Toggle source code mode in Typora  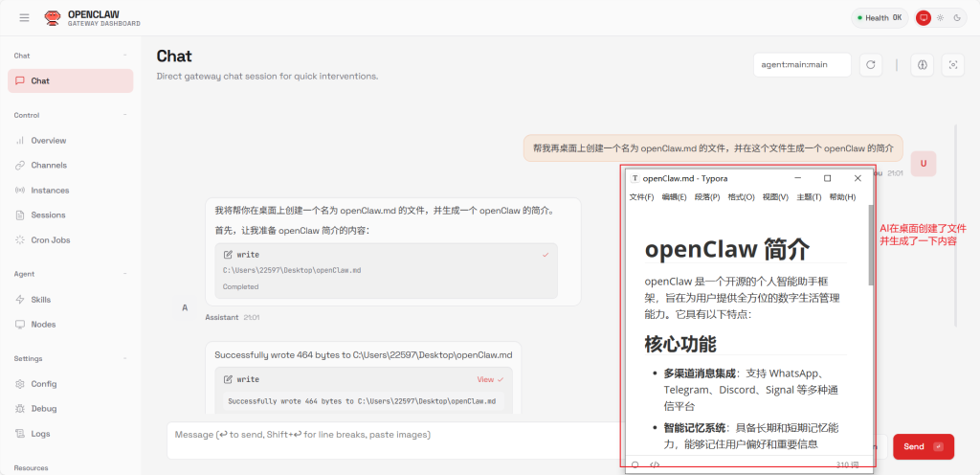(x=655, y=464)
